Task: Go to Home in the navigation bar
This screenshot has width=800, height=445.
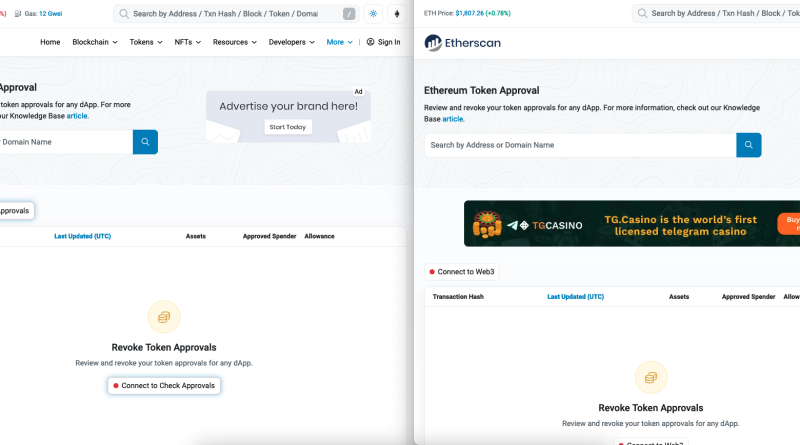Action: 50,42
